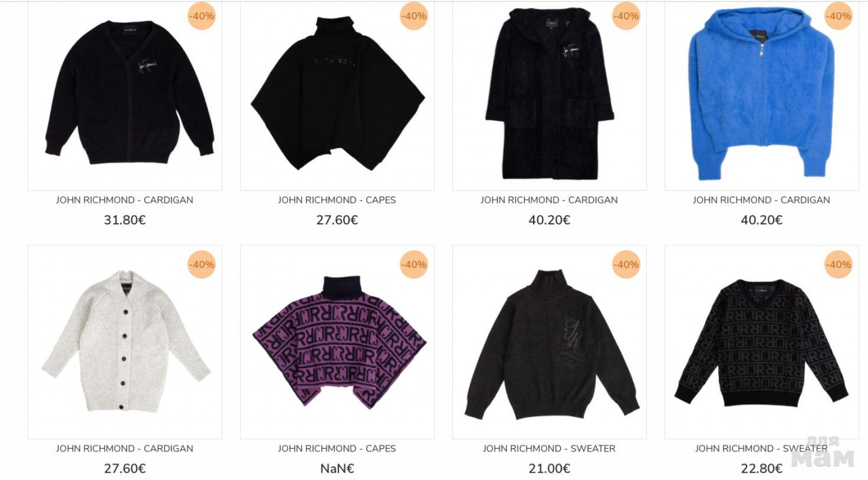Click the -40% badge on the purple cape
The image size is (868, 480).
click(414, 264)
